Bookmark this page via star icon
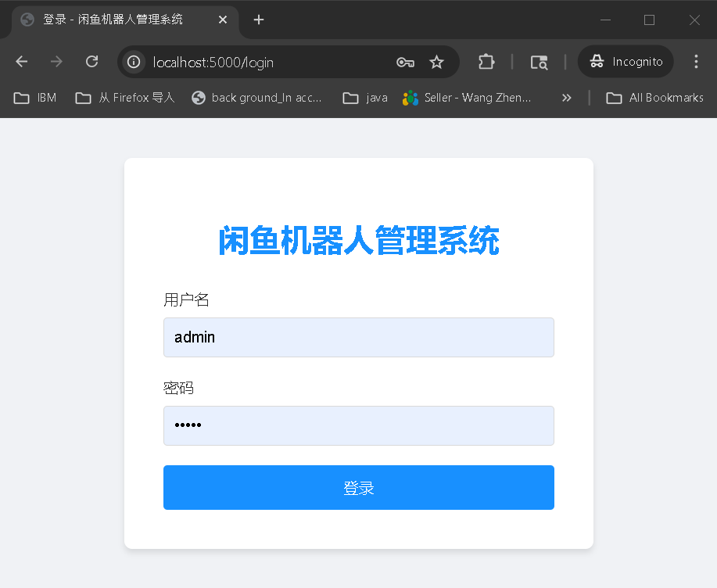 436,61
